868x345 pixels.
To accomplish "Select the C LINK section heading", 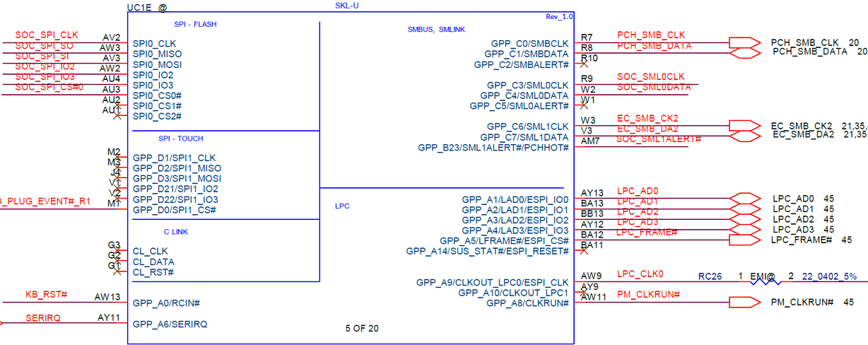I will pyautogui.click(x=176, y=231).
